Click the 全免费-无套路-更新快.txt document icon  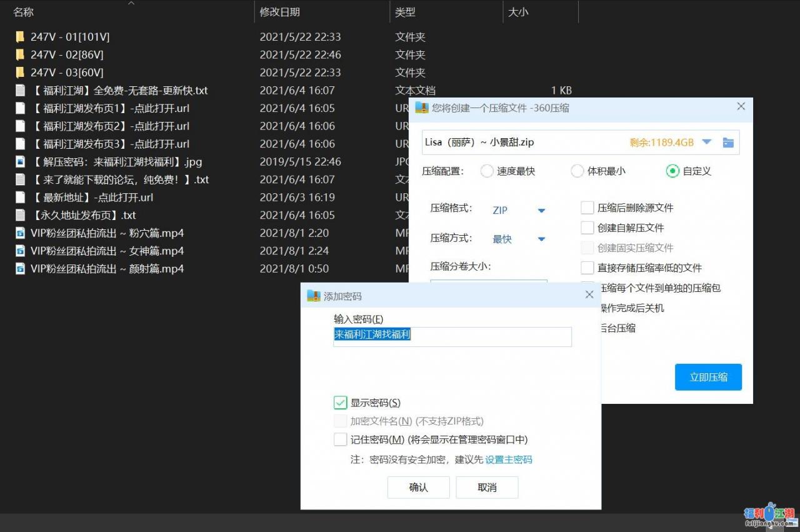(21, 90)
